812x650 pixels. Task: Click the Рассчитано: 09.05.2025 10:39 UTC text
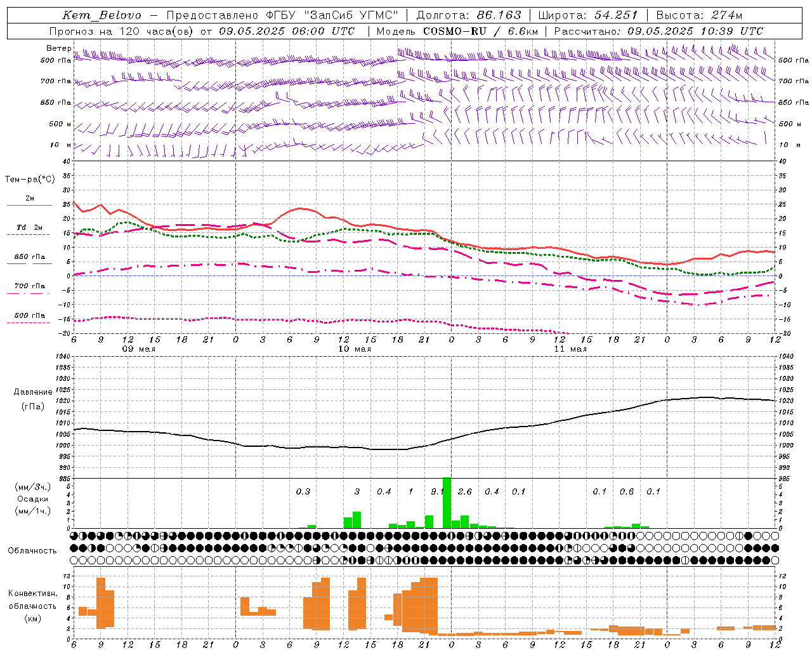tap(658, 31)
